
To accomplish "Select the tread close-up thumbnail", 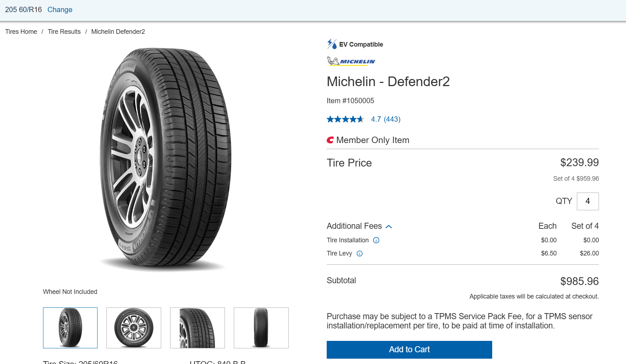I will [198, 328].
